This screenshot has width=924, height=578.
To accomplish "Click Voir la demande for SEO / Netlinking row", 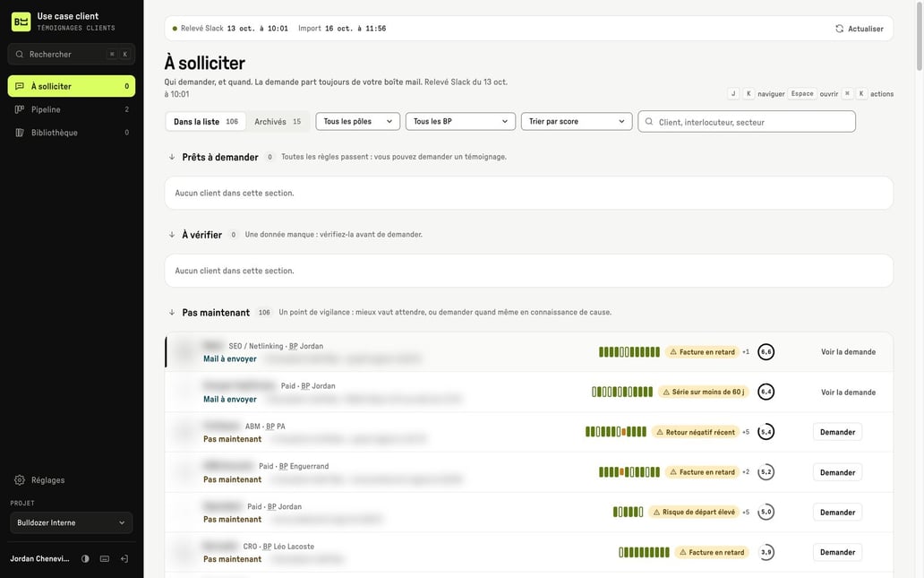I will pyautogui.click(x=848, y=352).
